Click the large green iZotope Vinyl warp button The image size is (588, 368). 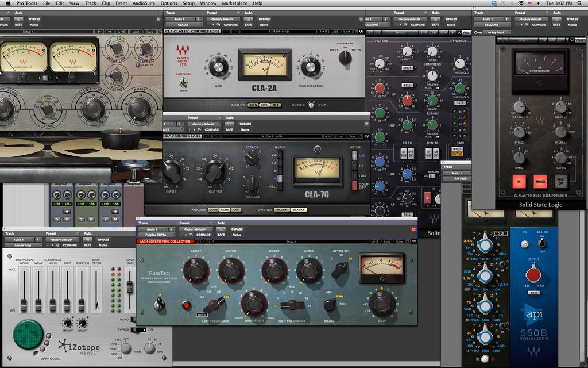point(28,334)
